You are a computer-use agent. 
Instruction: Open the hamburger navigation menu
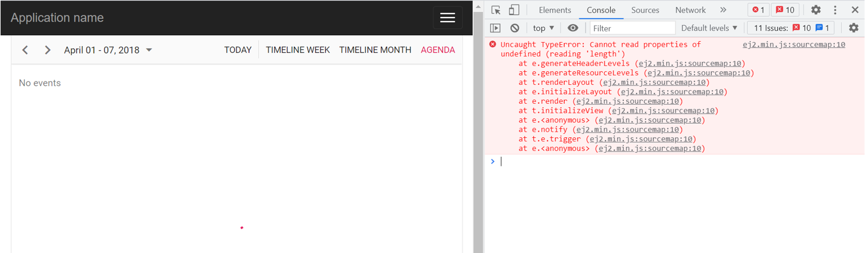[x=447, y=18]
